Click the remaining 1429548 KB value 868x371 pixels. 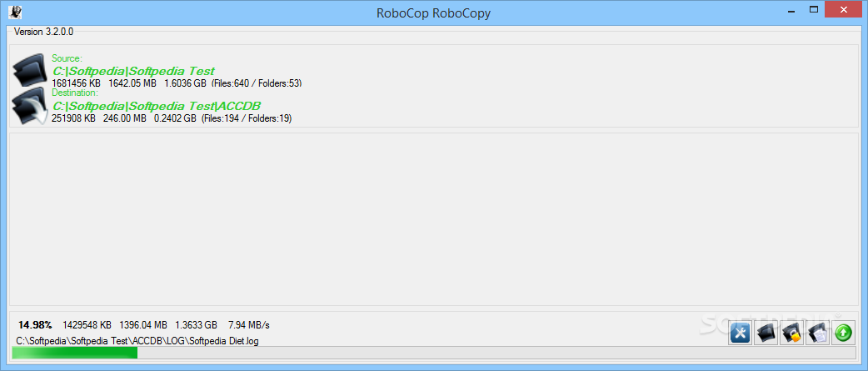tap(87, 324)
